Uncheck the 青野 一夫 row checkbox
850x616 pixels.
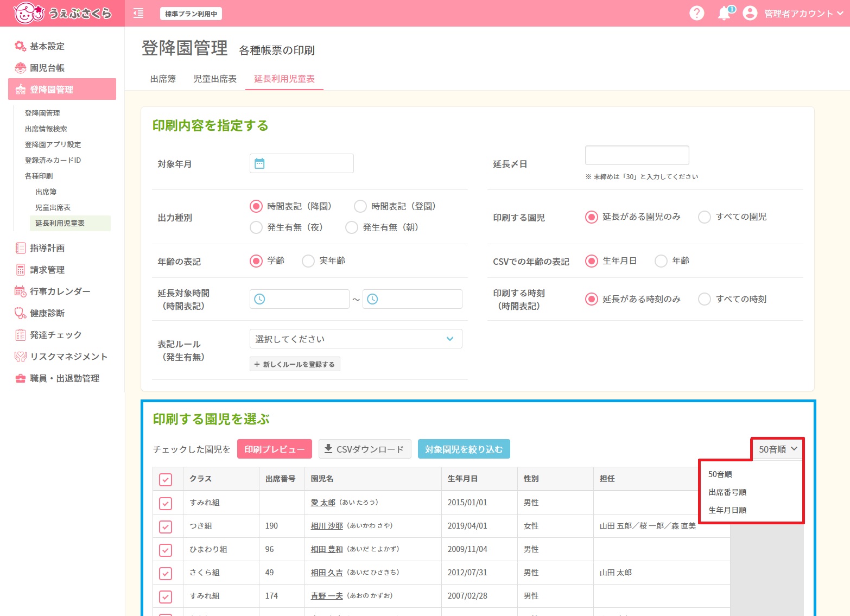(x=166, y=596)
